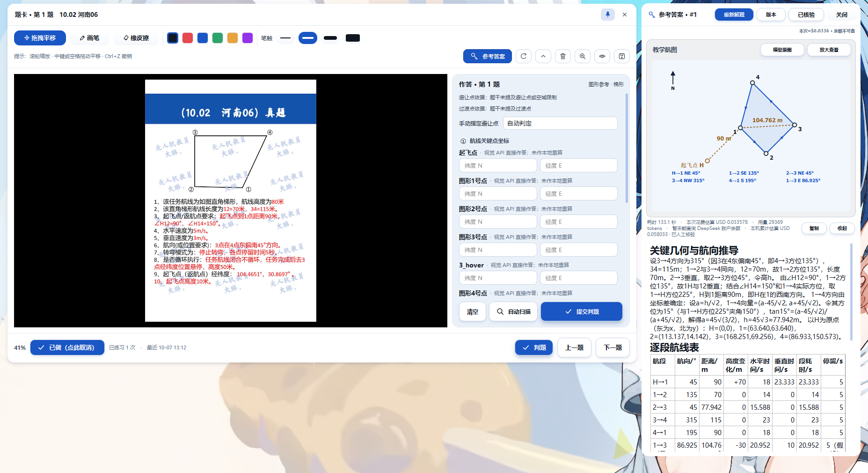Click 重新解题 in reference answer panel
Viewport: 868px width, 473px height.
pos(734,15)
